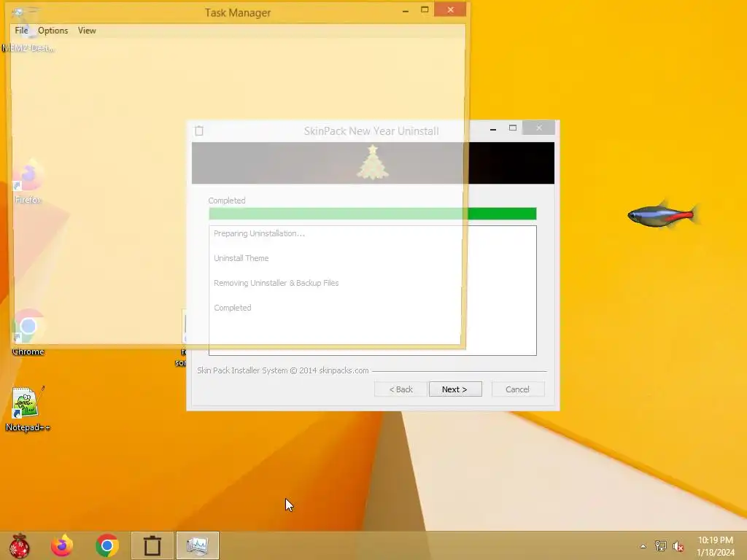Click 'Removing Uninstaller & Backup Files' log line
This screenshot has width=747, height=560.
(276, 283)
